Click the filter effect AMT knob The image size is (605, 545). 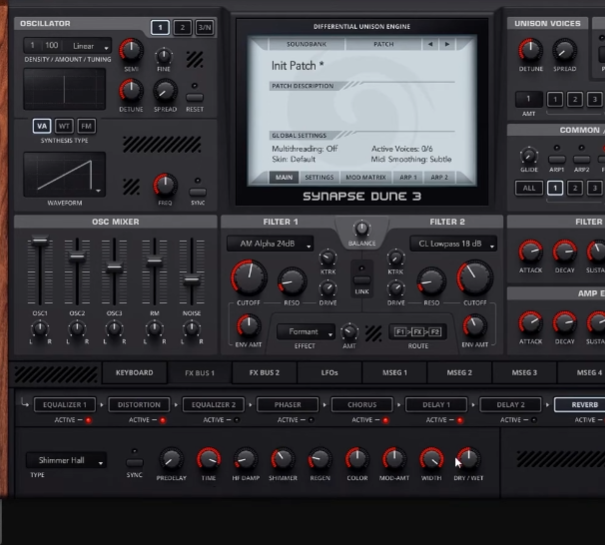(x=349, y=332)
